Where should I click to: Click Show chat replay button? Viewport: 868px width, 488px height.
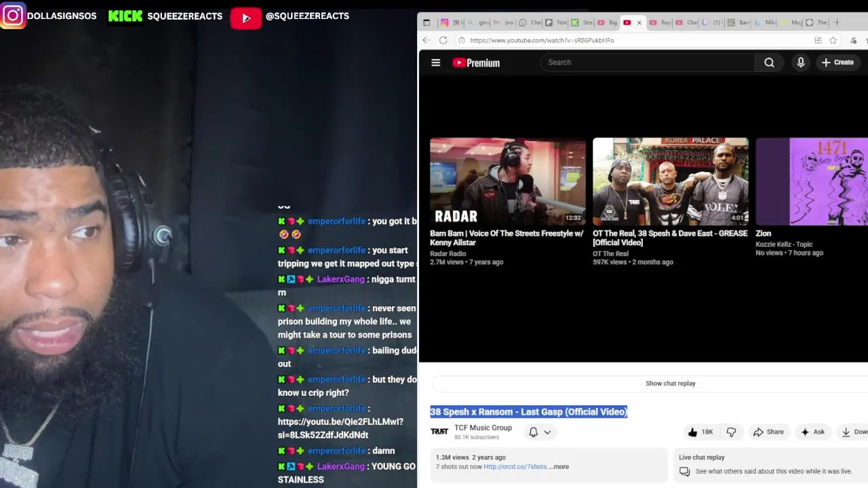(670, 384)
